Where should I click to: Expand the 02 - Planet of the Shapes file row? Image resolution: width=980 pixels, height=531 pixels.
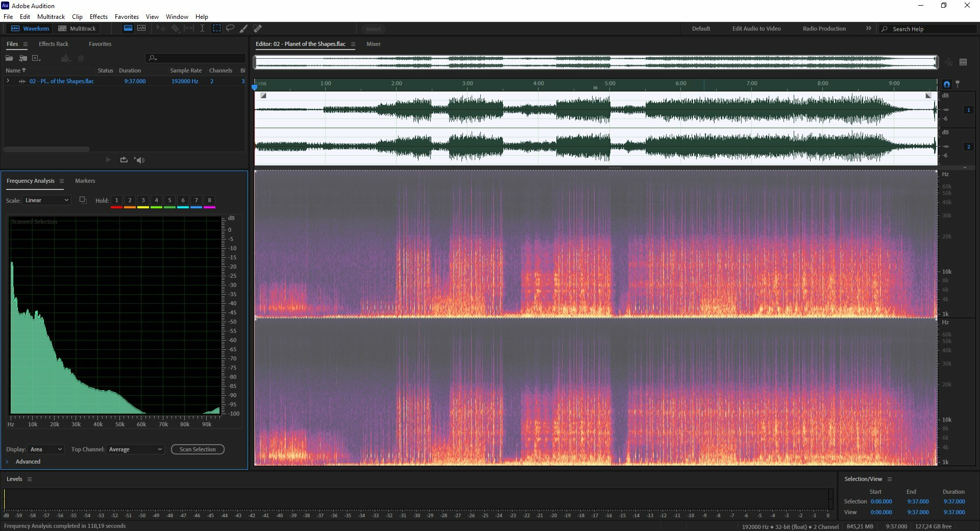[8, 81]
